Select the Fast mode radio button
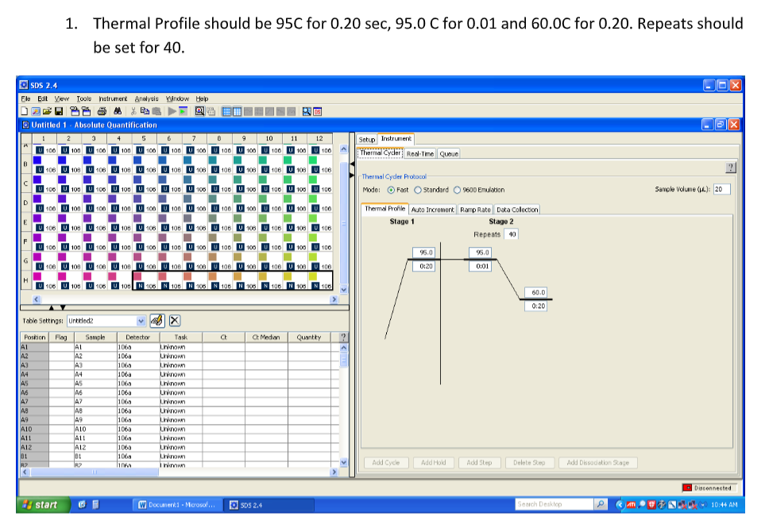 point(391,190)
